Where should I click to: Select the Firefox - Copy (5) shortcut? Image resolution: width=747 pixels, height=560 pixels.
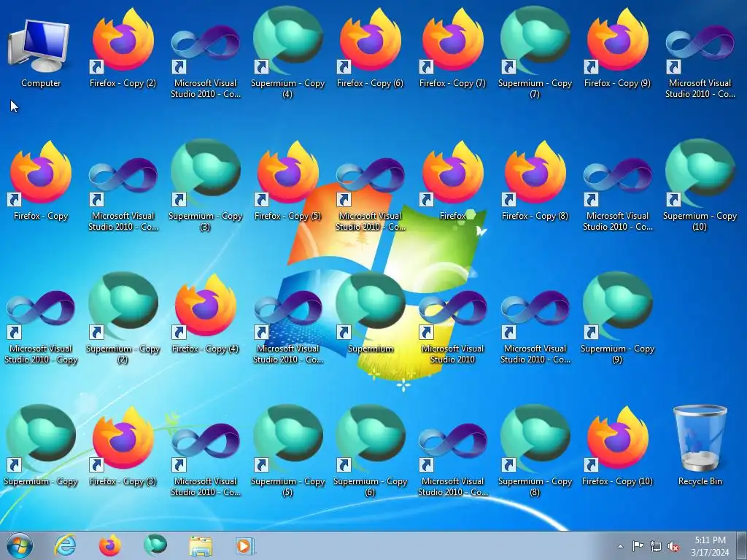coord(287,179)
